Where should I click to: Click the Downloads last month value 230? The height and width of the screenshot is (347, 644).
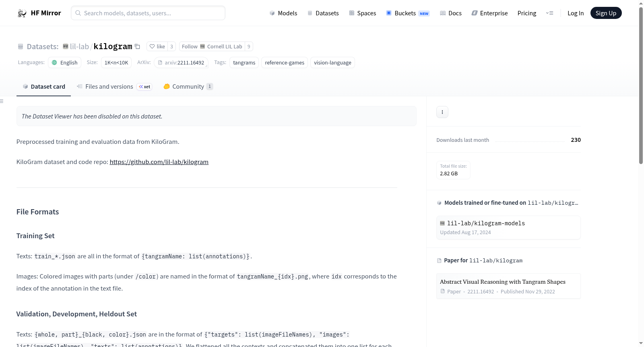(x=576, y=140)
